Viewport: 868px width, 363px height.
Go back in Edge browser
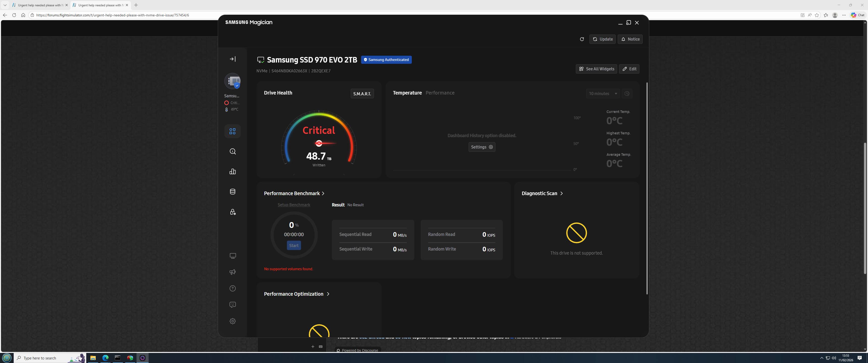(x=5, y=15)
